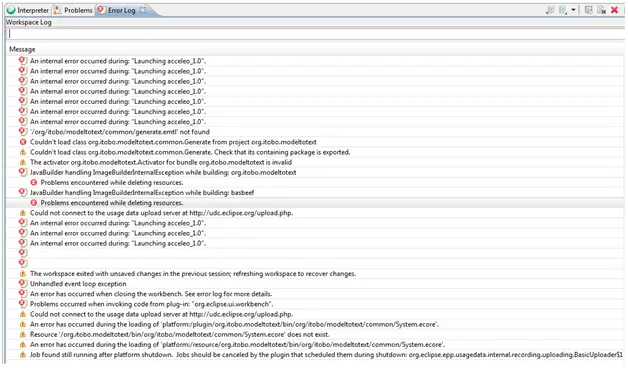Click the page-with-x Clear Log Viewer icon
Viewport: 628px width, 368px height.
click(x=601, y=10)
